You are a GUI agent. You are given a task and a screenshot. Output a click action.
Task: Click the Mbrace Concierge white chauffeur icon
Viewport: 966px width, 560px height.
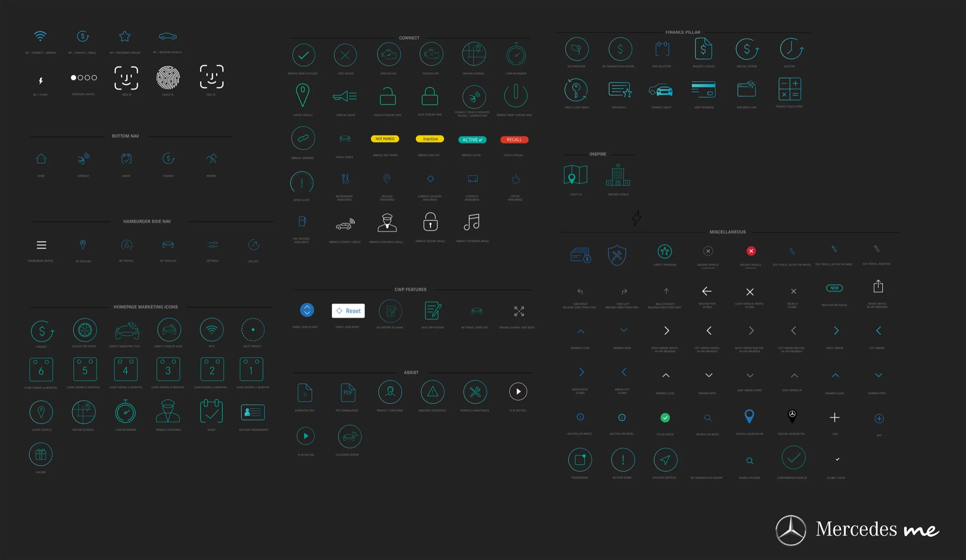pos(387,222)
